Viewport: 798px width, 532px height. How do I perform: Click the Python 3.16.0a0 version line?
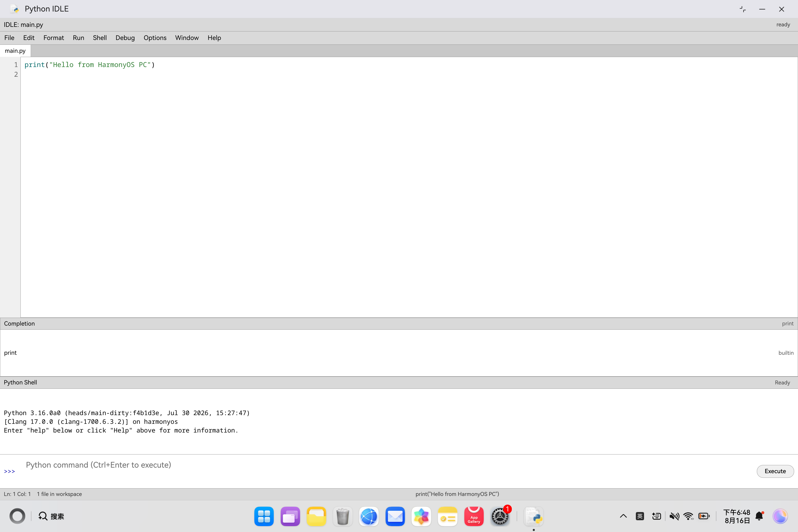(x=127, y=413)
